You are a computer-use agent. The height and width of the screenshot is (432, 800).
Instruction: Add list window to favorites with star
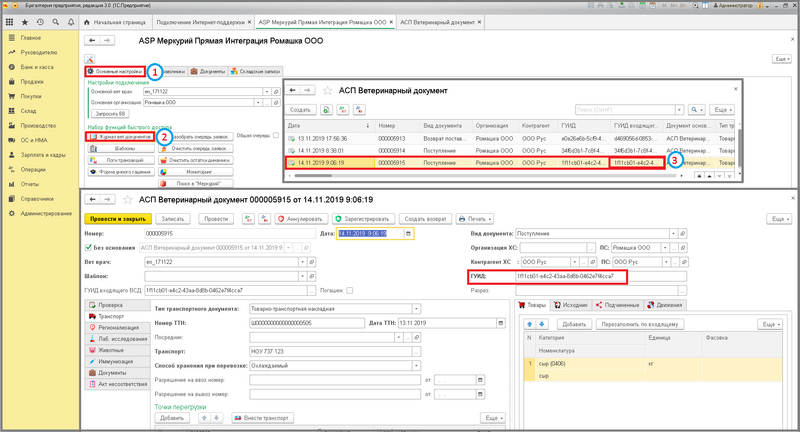click(x=328, y=91)
